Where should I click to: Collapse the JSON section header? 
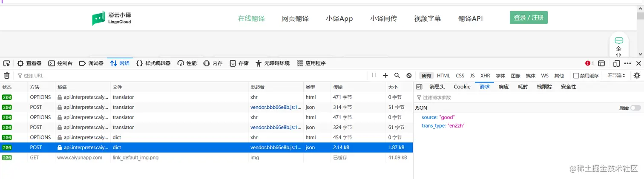[421, 108]
